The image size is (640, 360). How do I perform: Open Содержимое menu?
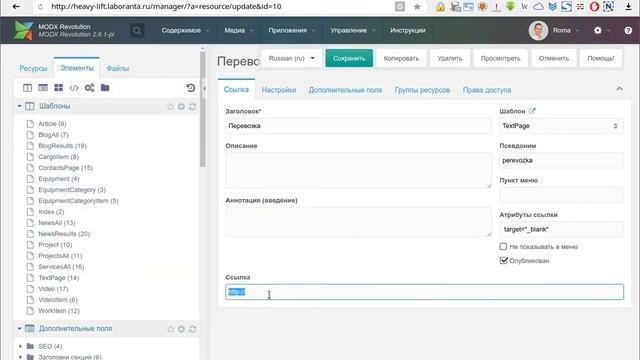click(x=185, y=30)
